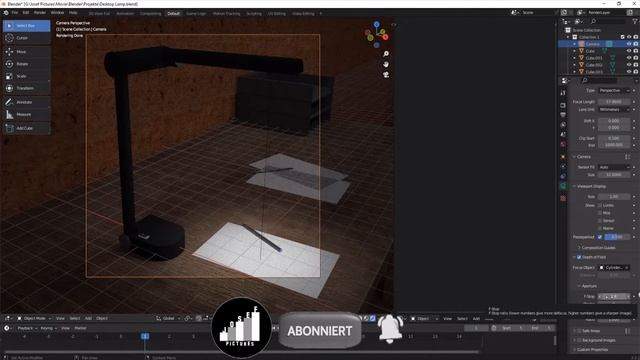
Task: Open the Object Mode dropdown
Action: (34, 318)
